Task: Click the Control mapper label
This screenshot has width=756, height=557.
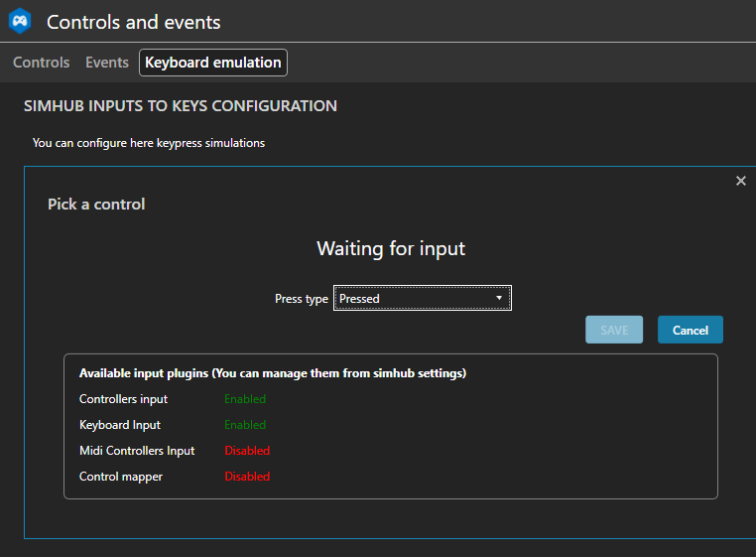Action: [x=121, y=477]
